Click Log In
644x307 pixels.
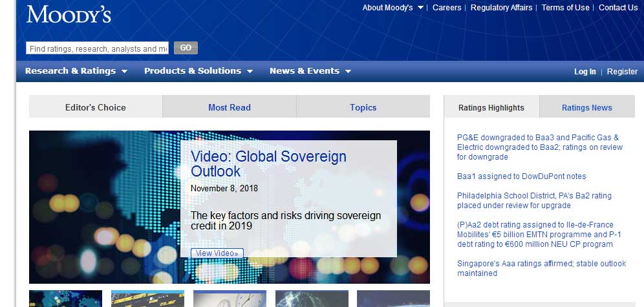(585, 72)
